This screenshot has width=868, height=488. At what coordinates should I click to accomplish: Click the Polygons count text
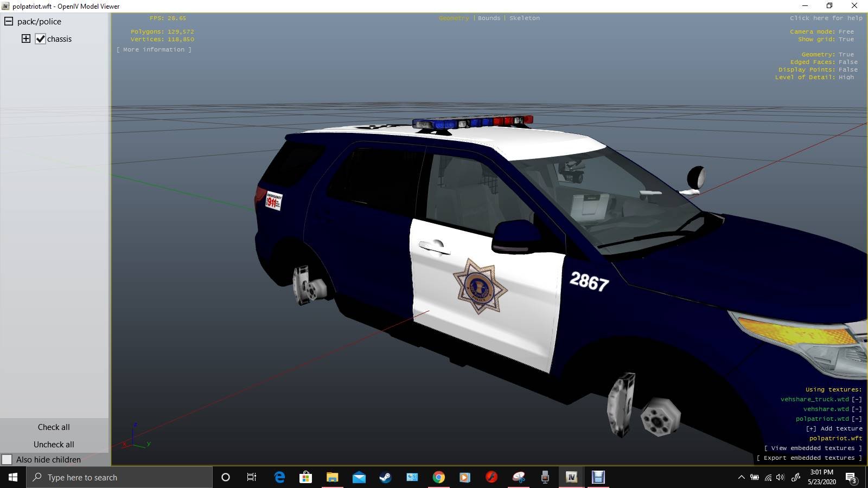(x=162, y=31)
